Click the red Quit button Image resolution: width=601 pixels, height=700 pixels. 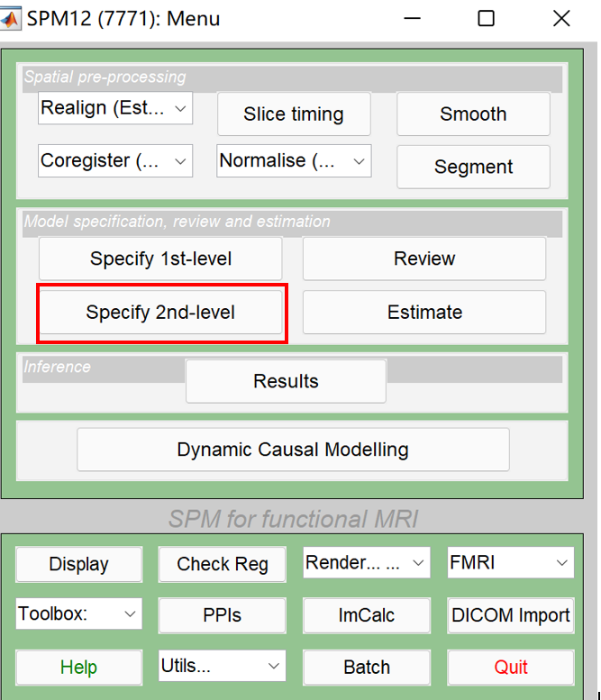click(511, 668)
